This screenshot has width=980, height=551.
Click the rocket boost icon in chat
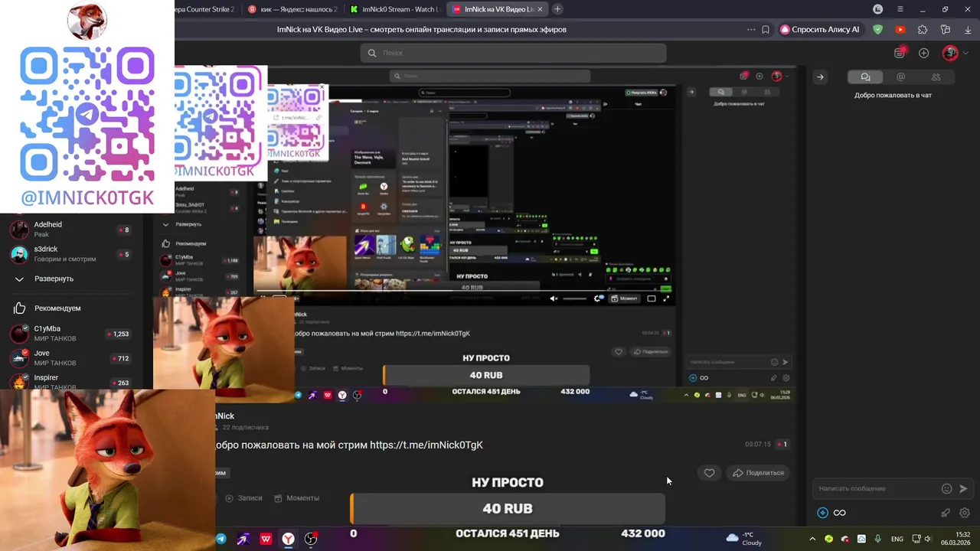946,513
